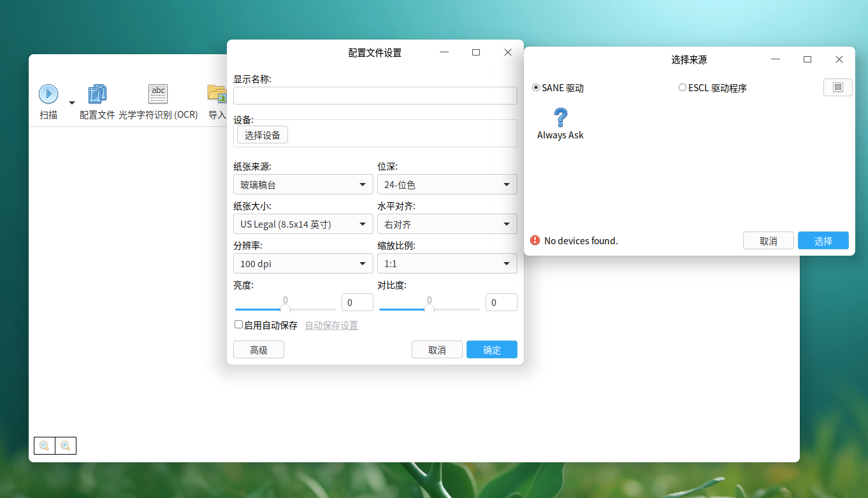Open the Profiles (配置文件) toolbar icon
Screen dimensions: 868x498
97,94
